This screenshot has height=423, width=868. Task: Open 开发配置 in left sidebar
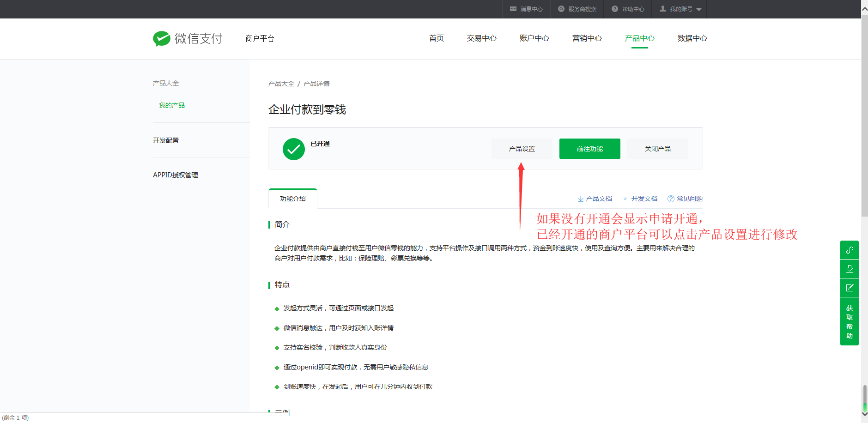(x=165, y=140)
